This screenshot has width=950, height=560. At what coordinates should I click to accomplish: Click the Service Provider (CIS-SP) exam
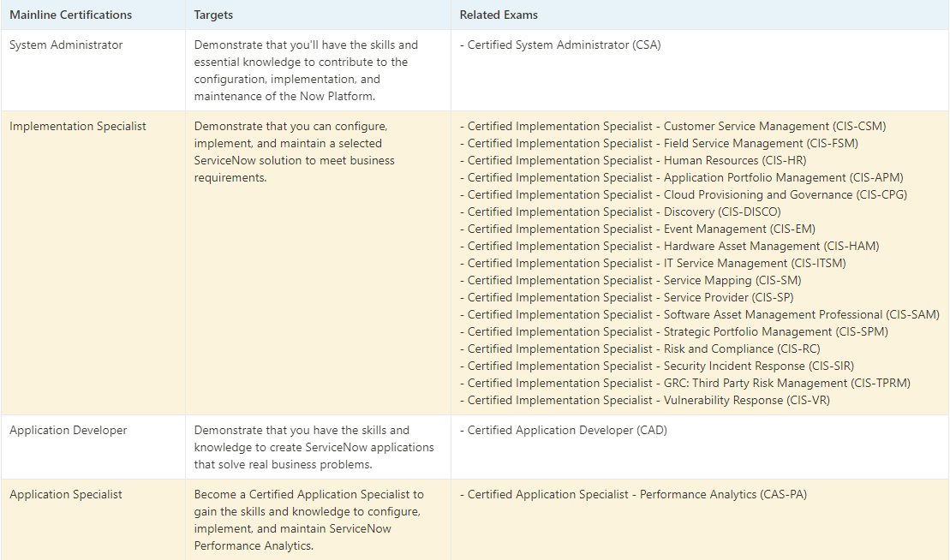(x=627, y=297)
